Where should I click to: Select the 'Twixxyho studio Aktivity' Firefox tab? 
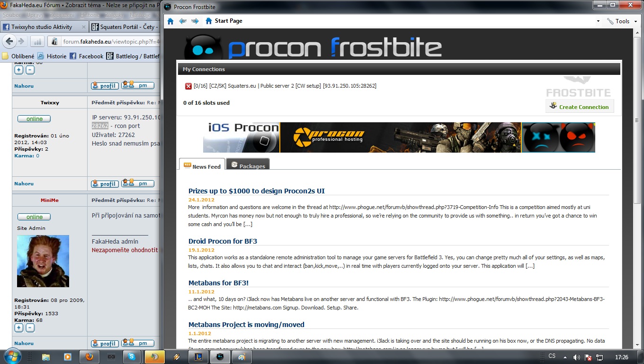pyautogui.click(x=41, y=27)
